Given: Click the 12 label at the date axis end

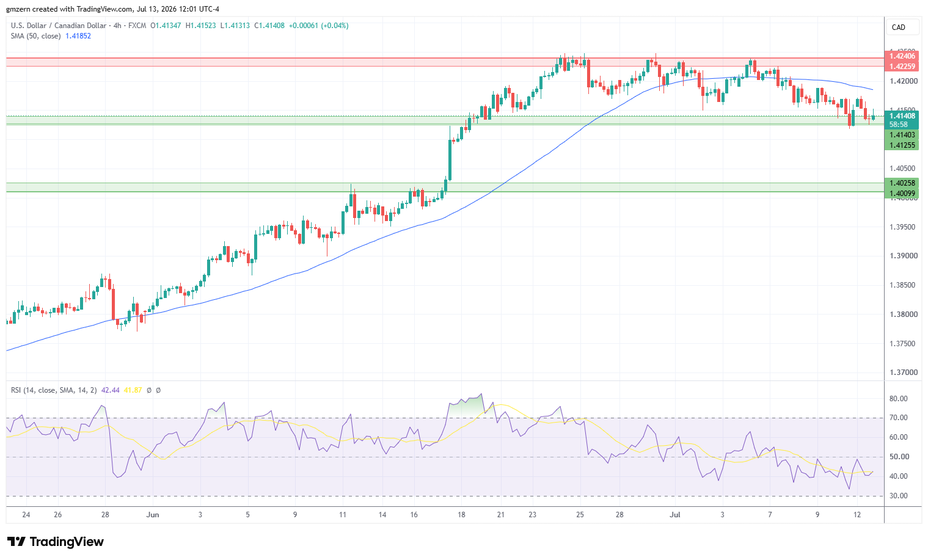Looking at the screenshot, I should tap(857, 515).
